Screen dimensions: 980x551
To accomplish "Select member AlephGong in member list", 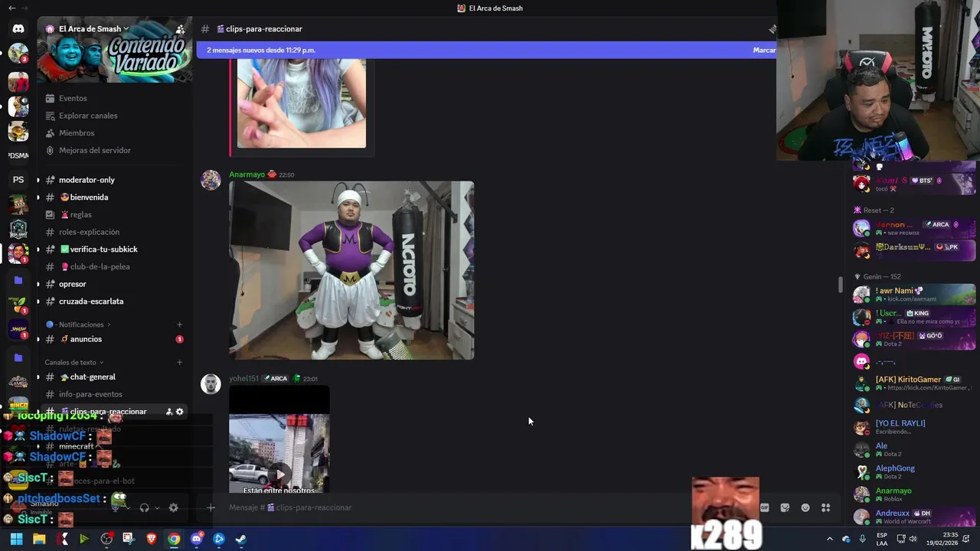I will [x=914, y=472].
